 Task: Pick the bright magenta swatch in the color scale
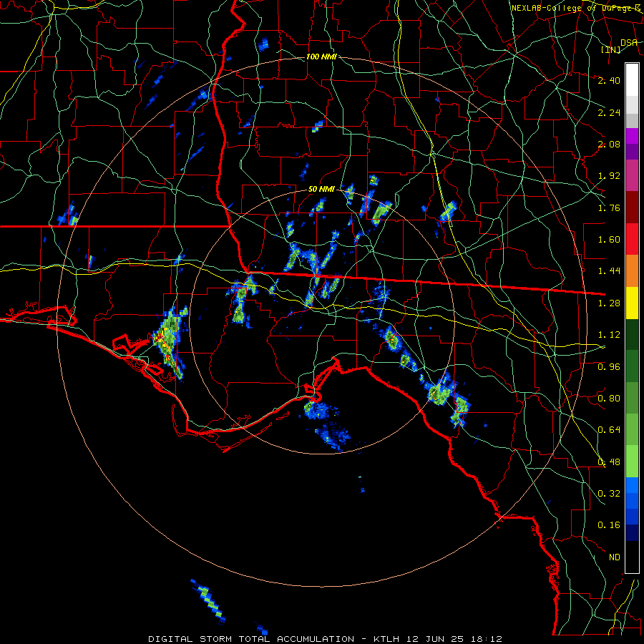coord(632,136)
